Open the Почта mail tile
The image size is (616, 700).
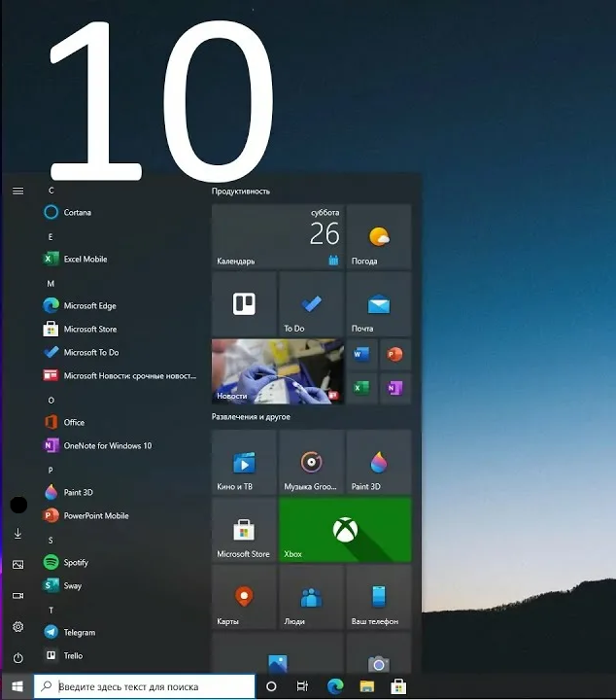(x=379, y=304)
